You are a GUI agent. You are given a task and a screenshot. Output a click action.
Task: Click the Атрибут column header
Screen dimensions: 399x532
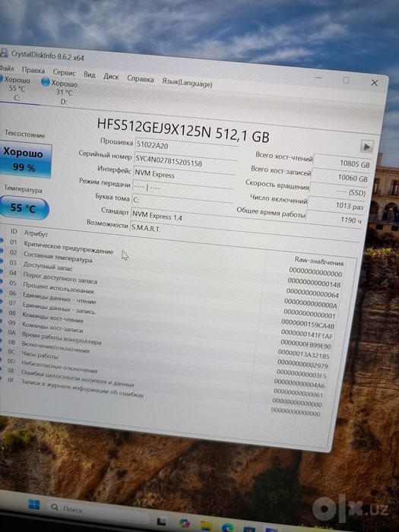(36, 233)
